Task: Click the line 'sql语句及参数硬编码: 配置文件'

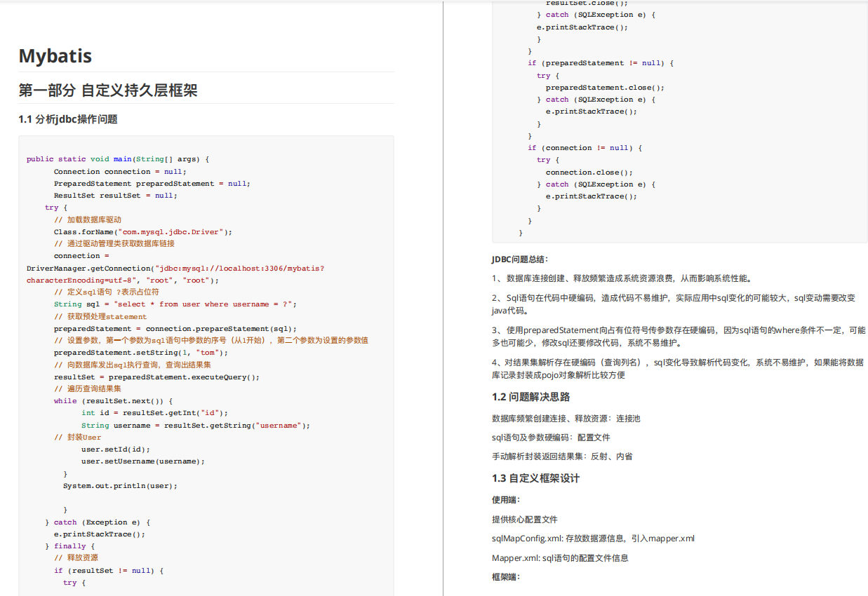Action: coord(551,438)
